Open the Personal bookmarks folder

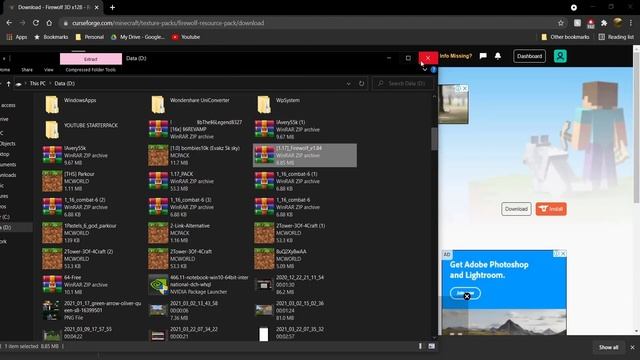pos(90,37)
